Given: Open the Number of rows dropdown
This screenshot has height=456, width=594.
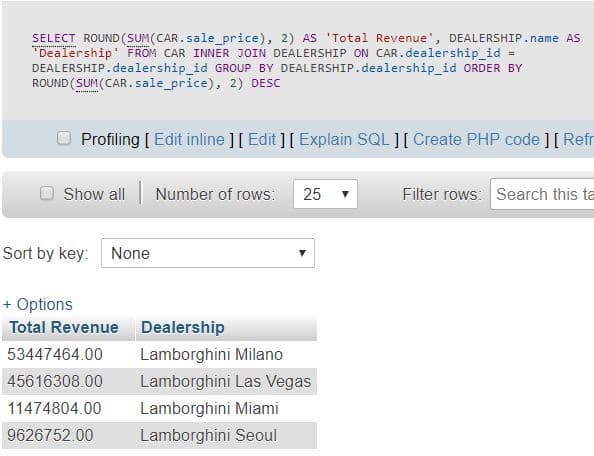Looking at the screenshot, I should (325, 194).
